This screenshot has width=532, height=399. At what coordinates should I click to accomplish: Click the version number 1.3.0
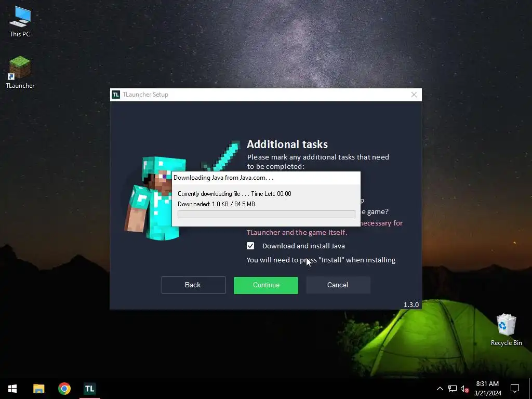411,304
